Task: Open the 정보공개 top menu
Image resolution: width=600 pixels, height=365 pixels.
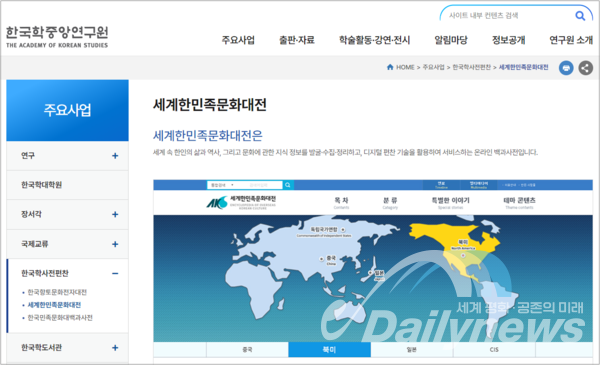Action: [509, 40]
